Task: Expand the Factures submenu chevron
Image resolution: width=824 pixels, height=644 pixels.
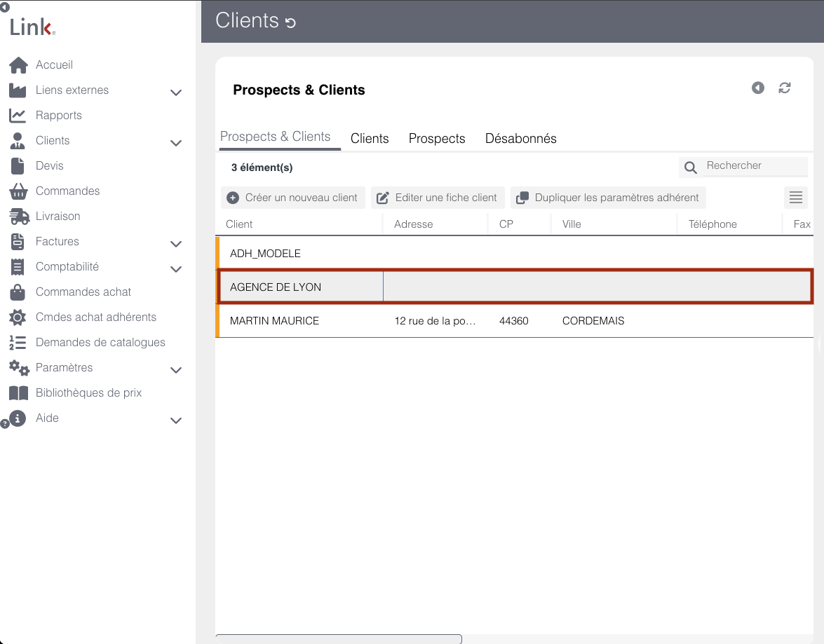Action: (x=176, y=244)
